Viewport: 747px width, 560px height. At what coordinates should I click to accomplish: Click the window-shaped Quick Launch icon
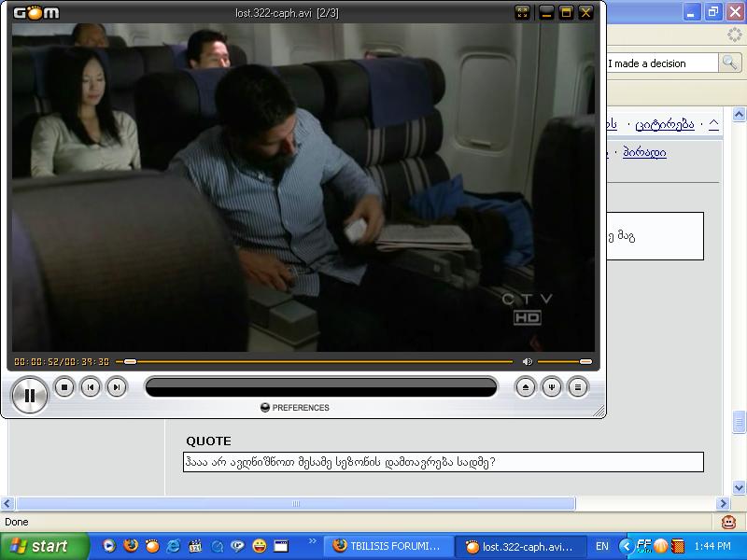click(x=281, y=546)
